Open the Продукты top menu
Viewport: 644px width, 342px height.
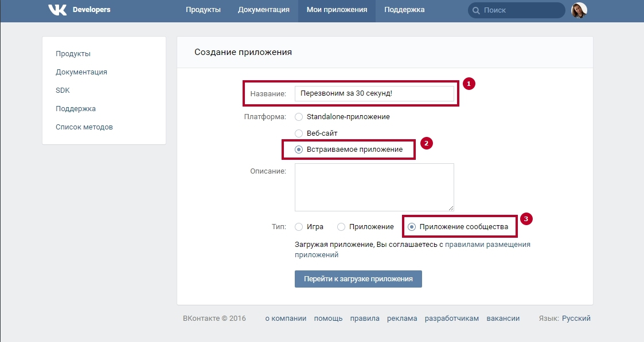coord(203,10)
